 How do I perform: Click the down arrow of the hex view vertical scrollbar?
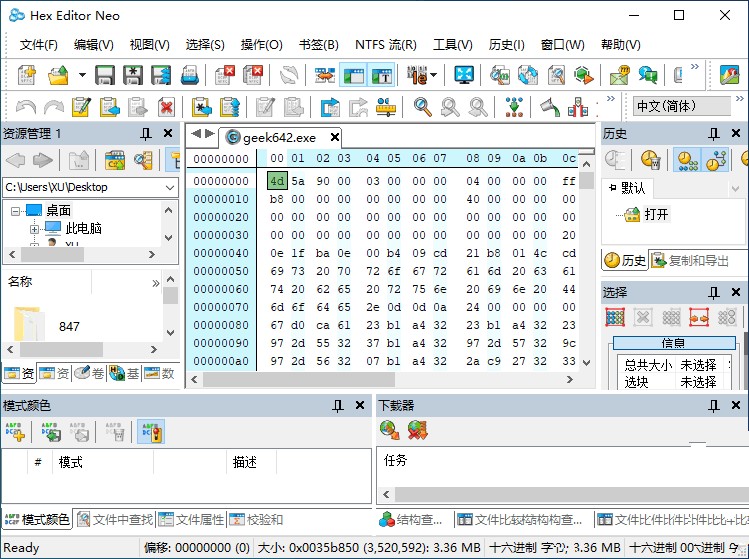[587, 363]
